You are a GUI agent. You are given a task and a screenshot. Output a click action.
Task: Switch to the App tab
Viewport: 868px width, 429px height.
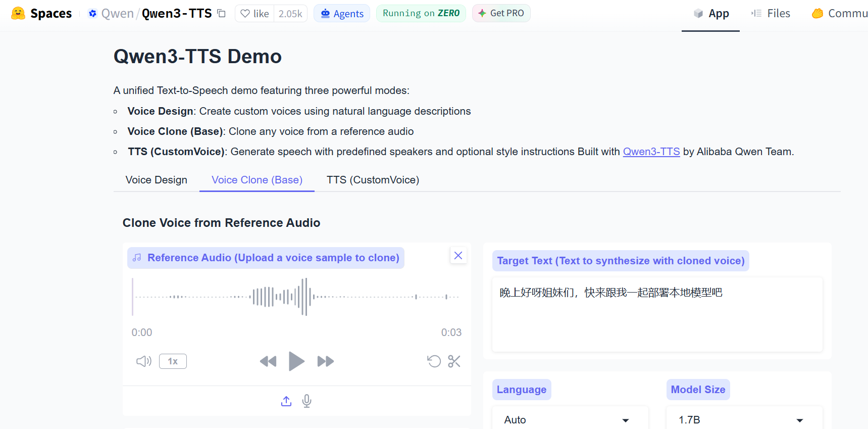711,14
